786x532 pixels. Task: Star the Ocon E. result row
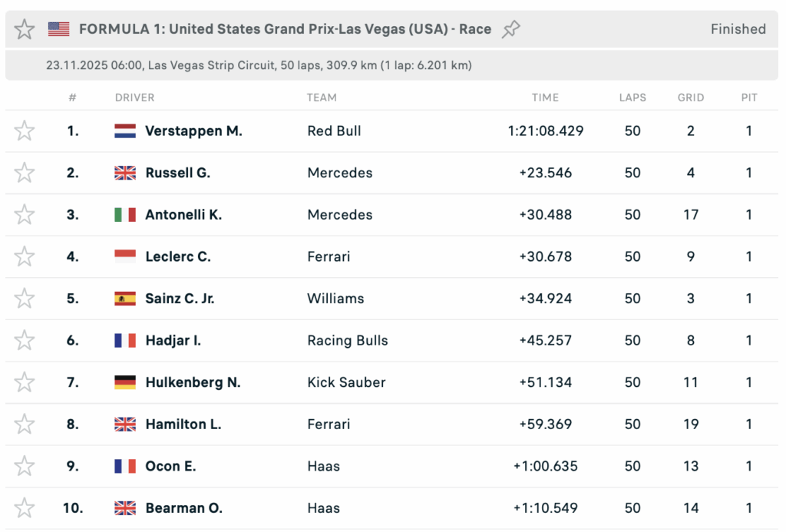pos(25,466)
